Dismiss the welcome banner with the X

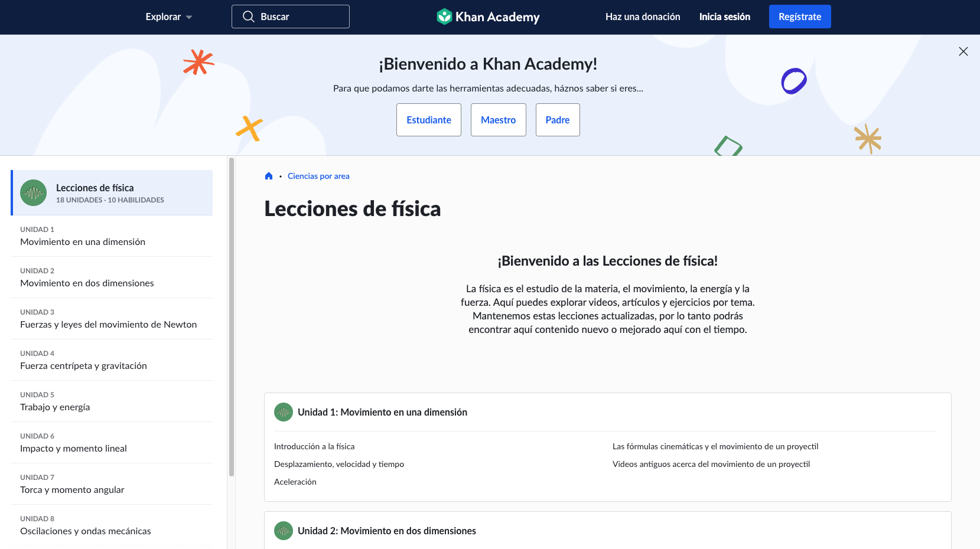[963, 51]
